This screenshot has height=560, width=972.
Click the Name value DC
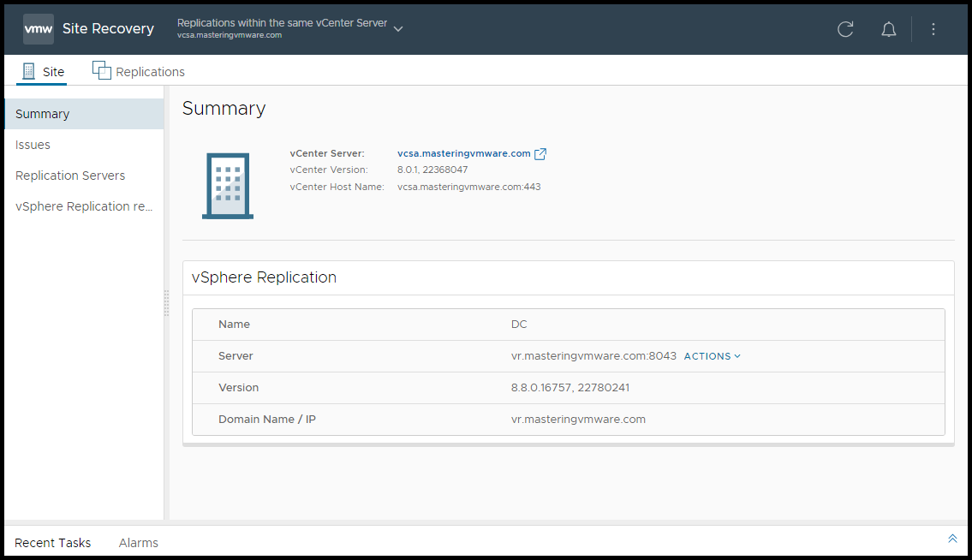(x=519, y=325)
